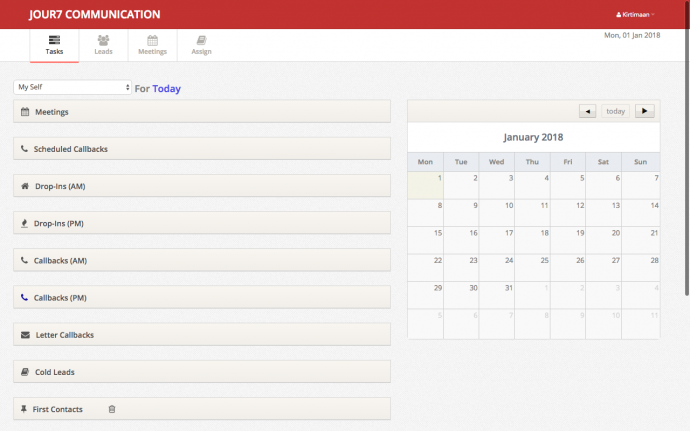Switch to the Leads tab

click(x=103, y=45)
